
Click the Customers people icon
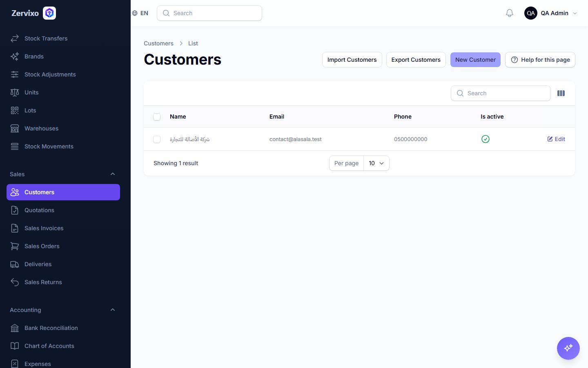15,192
